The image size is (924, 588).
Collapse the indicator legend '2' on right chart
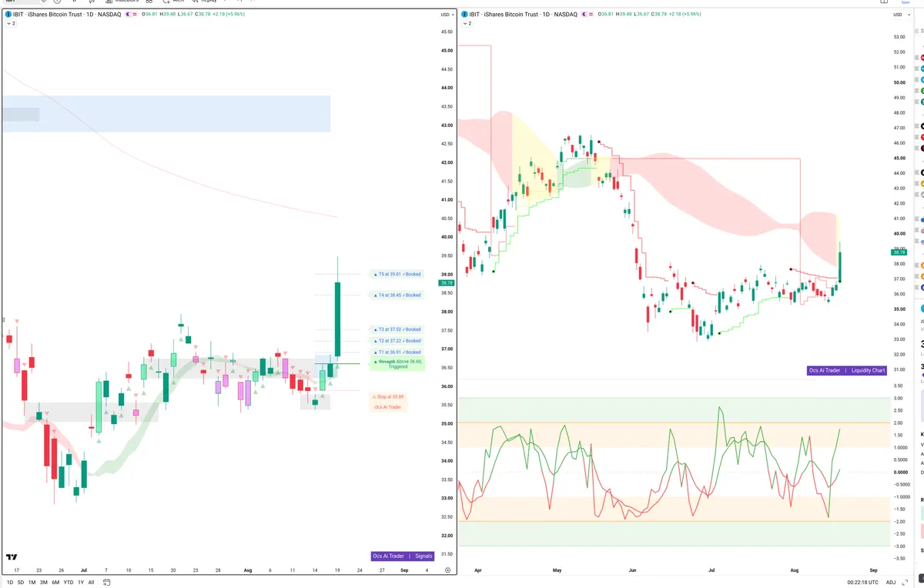point(467,24)
